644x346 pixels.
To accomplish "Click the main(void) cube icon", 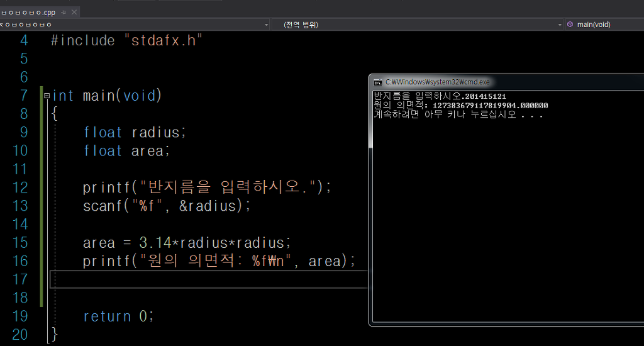I will 570,25.
